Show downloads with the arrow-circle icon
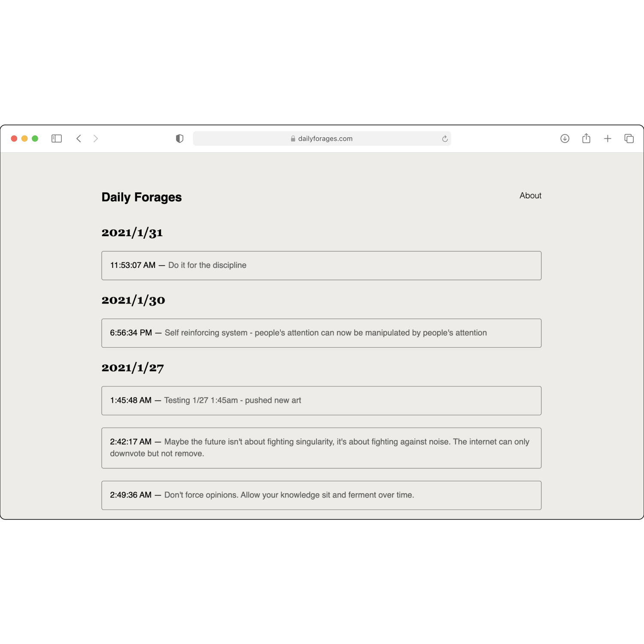The width and height of the screenshot is (644, 644). [565, 139]
